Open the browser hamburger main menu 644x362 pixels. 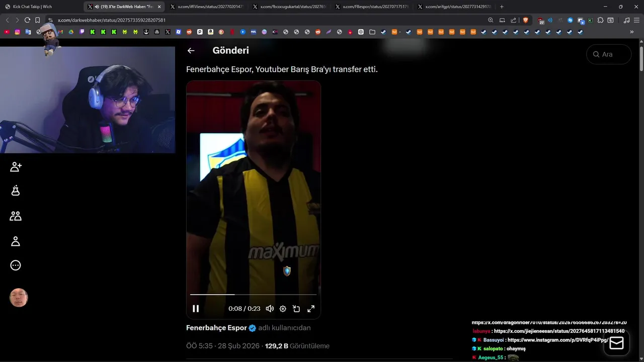tap(636, 20)
